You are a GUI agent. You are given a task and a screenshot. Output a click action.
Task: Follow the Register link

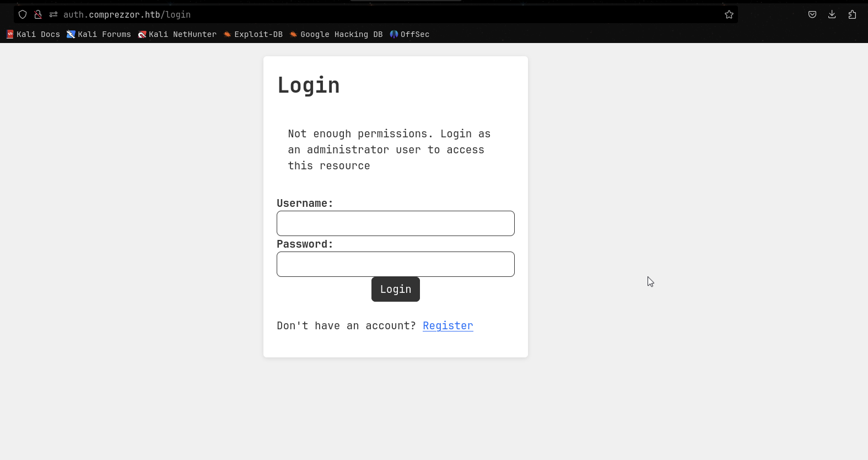tap(448, 326)
